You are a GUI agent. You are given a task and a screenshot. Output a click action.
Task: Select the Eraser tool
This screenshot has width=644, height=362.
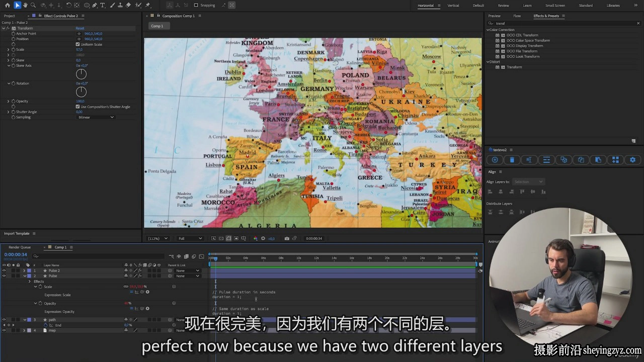click(x=128, y=5)
